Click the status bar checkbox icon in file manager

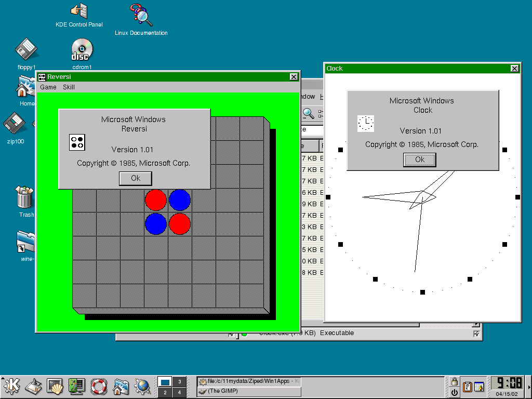(x=476, y=334)
